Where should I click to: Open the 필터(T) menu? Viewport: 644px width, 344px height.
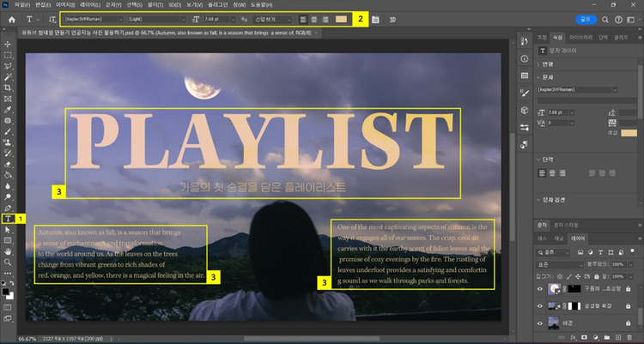[155, 5]
